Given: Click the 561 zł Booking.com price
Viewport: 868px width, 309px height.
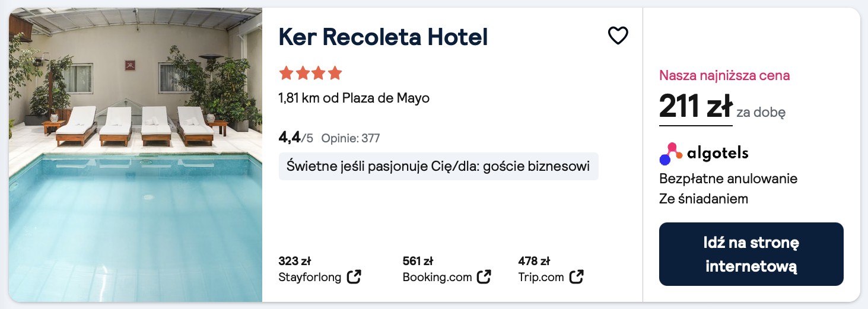Looking at the screenshot, I should [418, 261].
